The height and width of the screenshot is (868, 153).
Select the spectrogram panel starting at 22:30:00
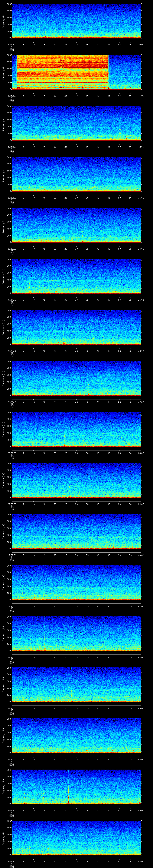click(77, 72)
